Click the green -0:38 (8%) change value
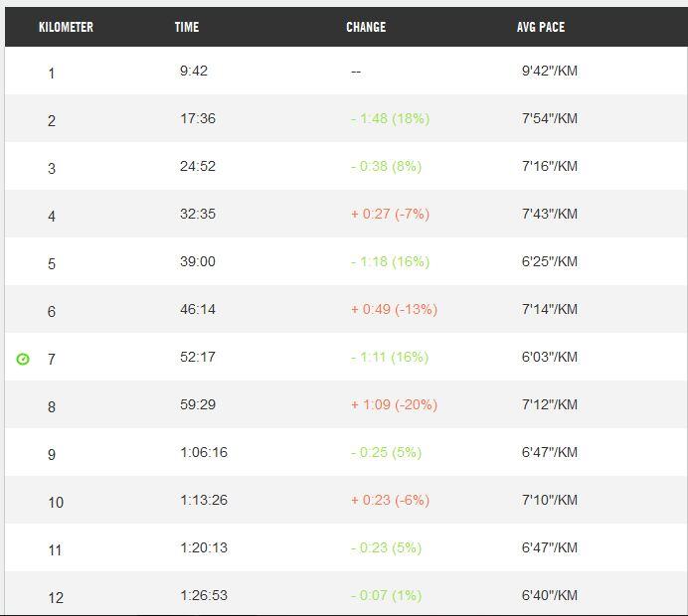688x616 pixels. point(386,166)
